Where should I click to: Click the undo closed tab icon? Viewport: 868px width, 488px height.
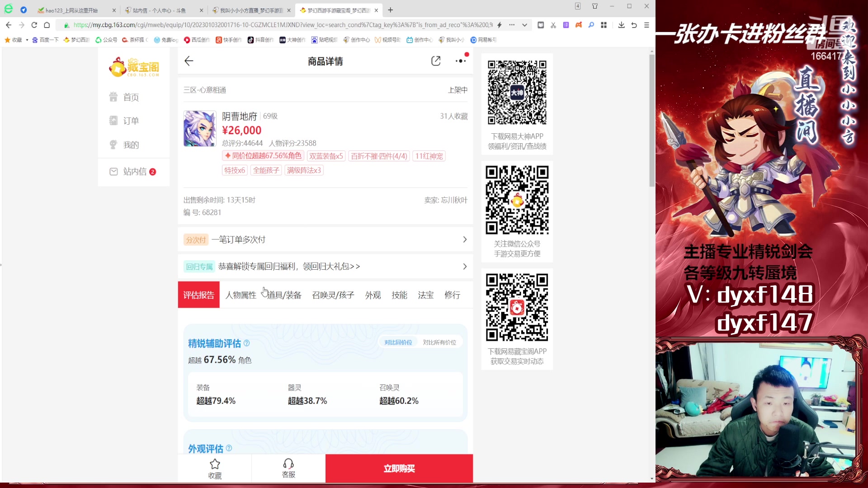[x=634, y=25]
